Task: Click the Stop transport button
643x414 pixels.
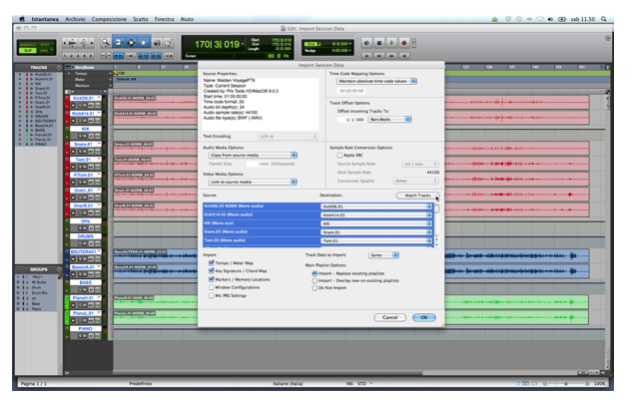Action: pyautogui.click(x=379, y=43)
